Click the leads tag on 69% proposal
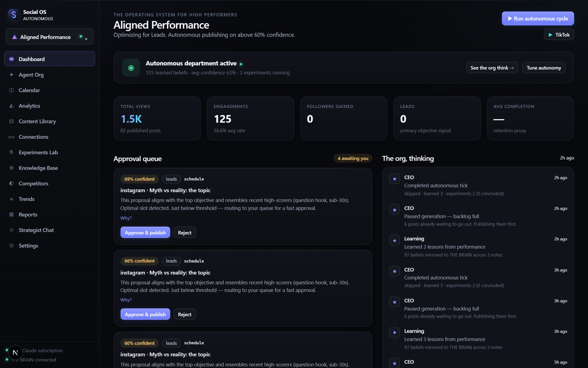588x368 pixels. pyautogui.click(x=171, y=179)
